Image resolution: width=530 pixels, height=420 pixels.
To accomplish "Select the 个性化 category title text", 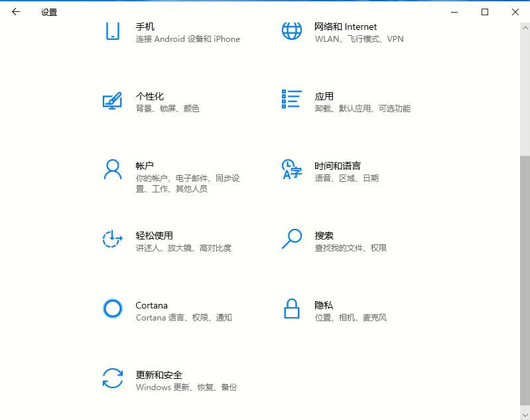I will [150, 96].
